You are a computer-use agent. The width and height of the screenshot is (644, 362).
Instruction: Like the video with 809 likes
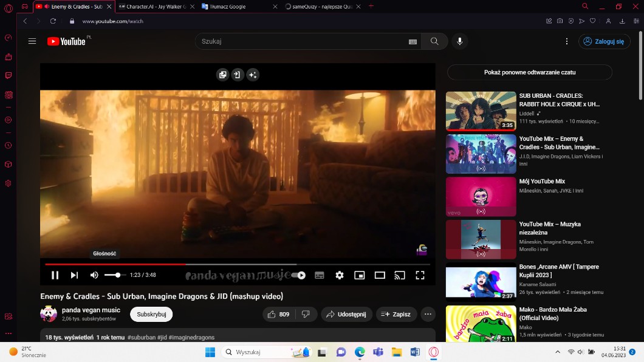click(278, 314)
